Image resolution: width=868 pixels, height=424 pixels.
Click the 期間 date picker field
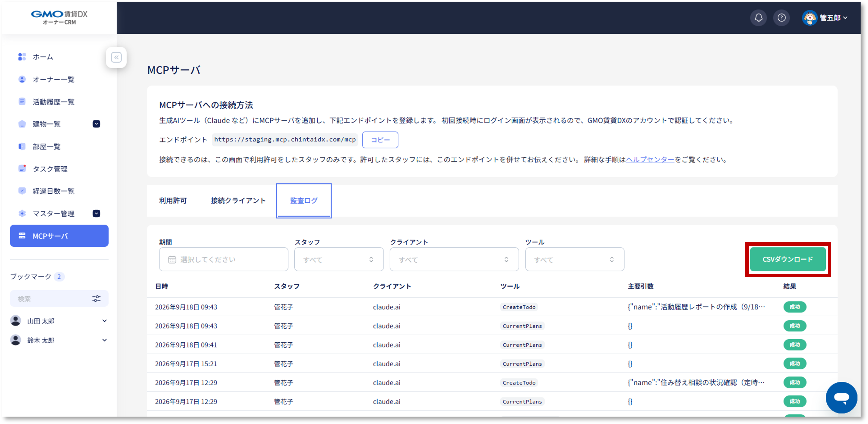[223, 259]
